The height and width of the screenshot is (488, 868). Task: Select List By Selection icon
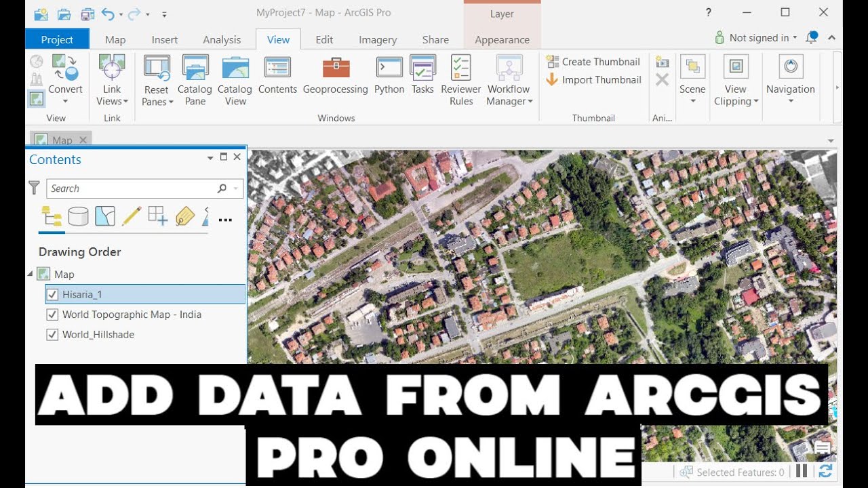click(105, 217)
